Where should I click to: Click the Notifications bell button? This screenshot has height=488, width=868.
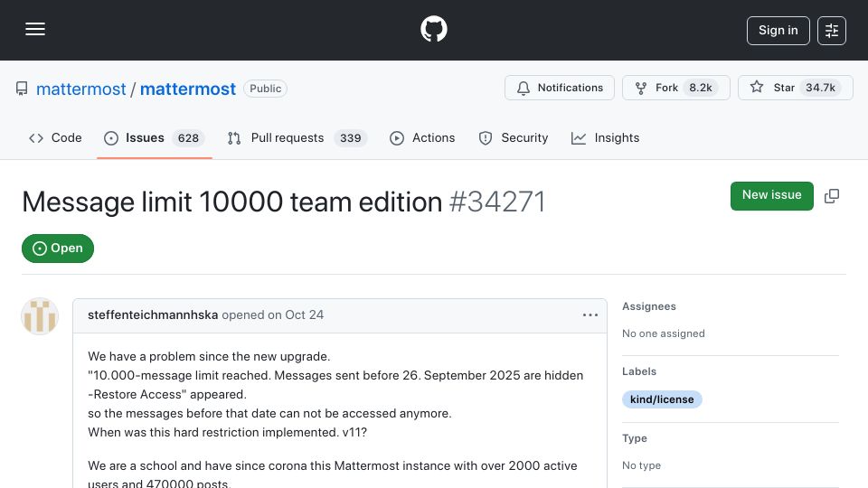click(559, 88)
